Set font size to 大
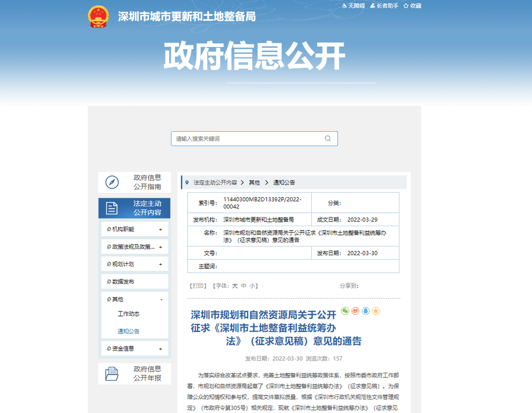The image size is (532, 413). coord(235,286)
